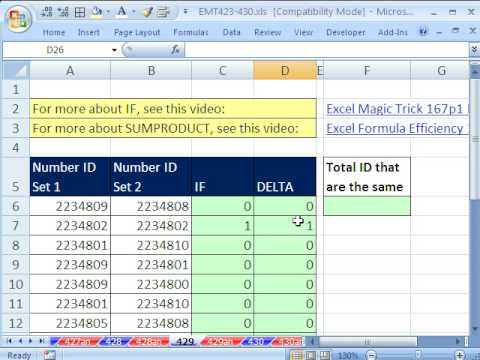Switch to Page Layout view in status bar

coord(310,355)
